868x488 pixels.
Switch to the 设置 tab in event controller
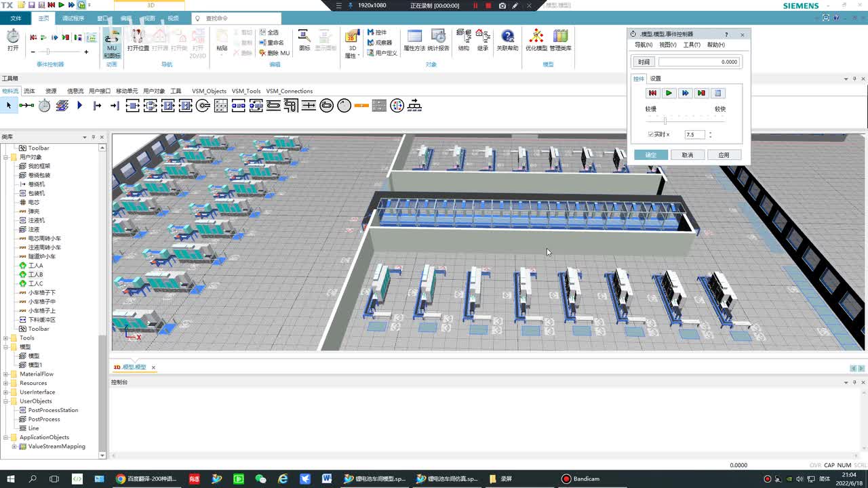pos(656,79)
